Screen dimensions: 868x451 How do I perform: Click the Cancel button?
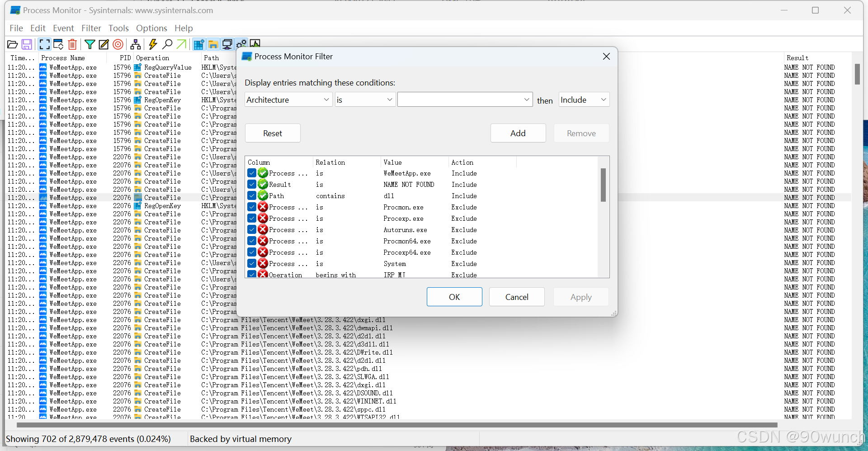[x=517, y=297]
